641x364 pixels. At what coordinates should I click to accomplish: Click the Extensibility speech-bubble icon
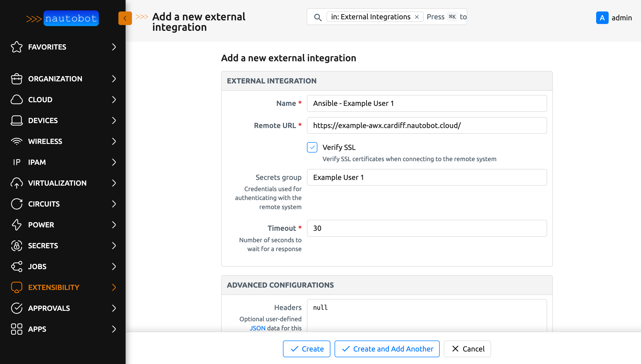click(x=16, y=287)
